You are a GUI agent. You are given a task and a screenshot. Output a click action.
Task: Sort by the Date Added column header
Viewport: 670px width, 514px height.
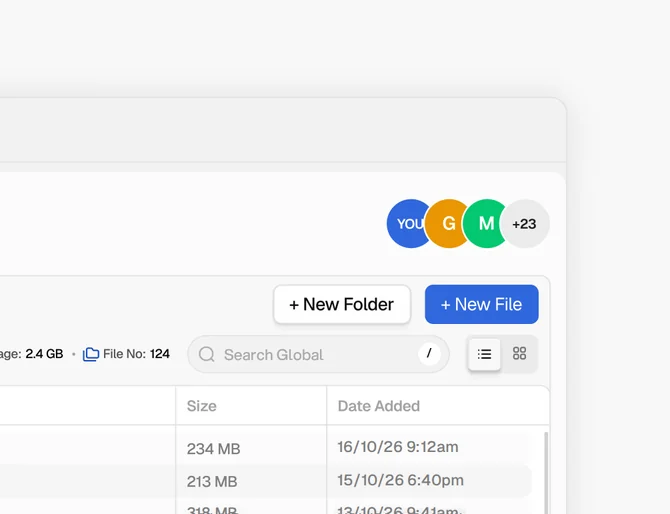(x=379, y=406)
